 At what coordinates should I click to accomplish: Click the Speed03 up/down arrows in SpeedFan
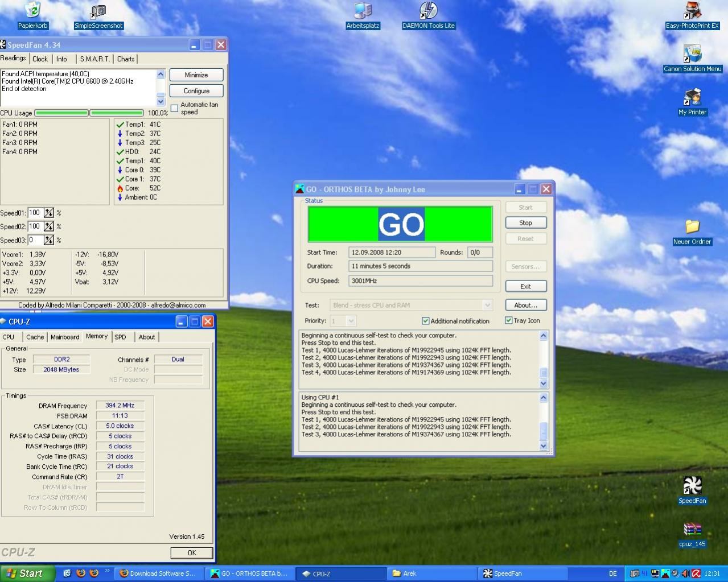49,240
